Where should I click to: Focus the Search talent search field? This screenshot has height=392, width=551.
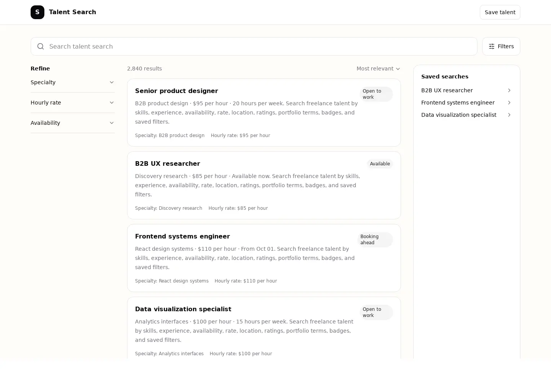(x=254, y=46)
